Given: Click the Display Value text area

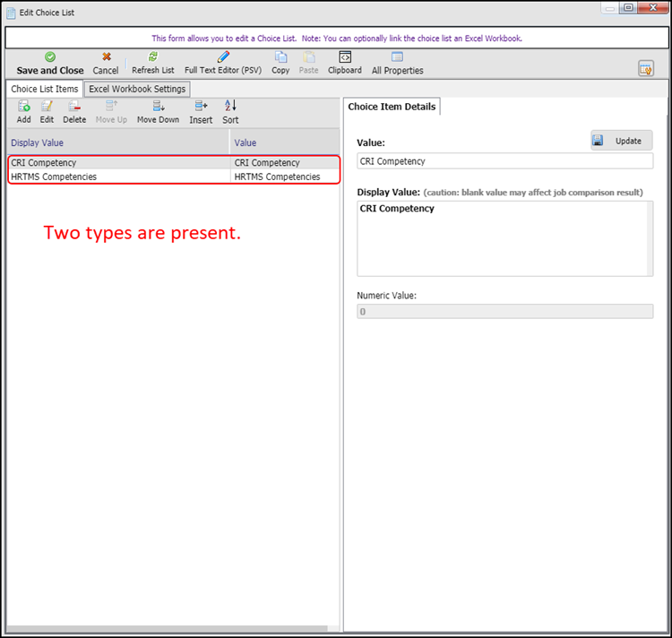Looking at the screenshot, I should point(504,238).
